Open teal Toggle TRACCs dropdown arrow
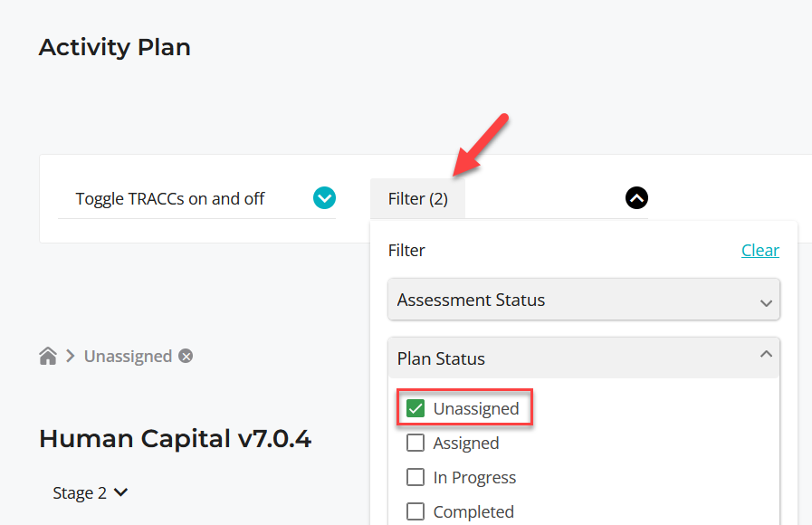This screenshot has height=525, width=812. click(324, 198)
